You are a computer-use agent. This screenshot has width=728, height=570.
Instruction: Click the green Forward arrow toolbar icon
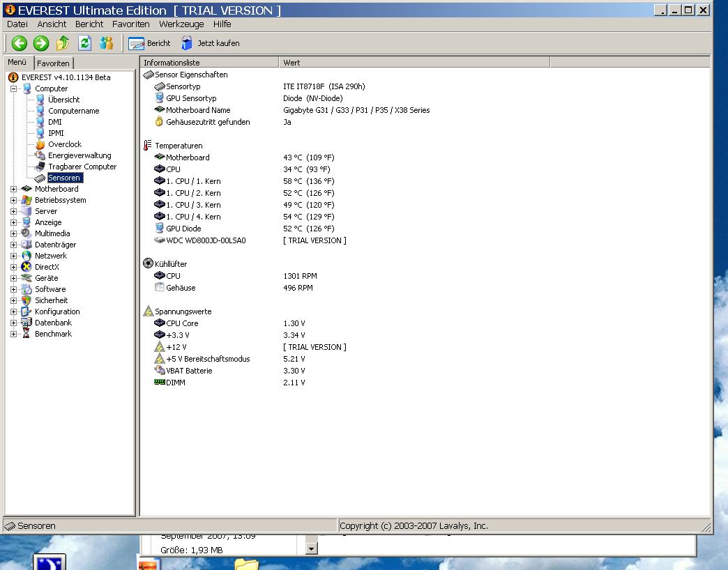click(41, 43)
